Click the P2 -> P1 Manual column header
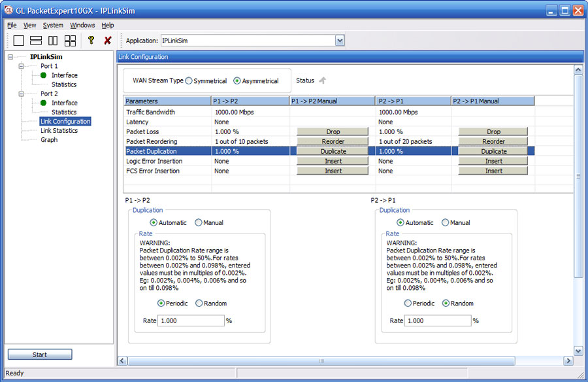588x382 pixels. click(x=493, y=101)
